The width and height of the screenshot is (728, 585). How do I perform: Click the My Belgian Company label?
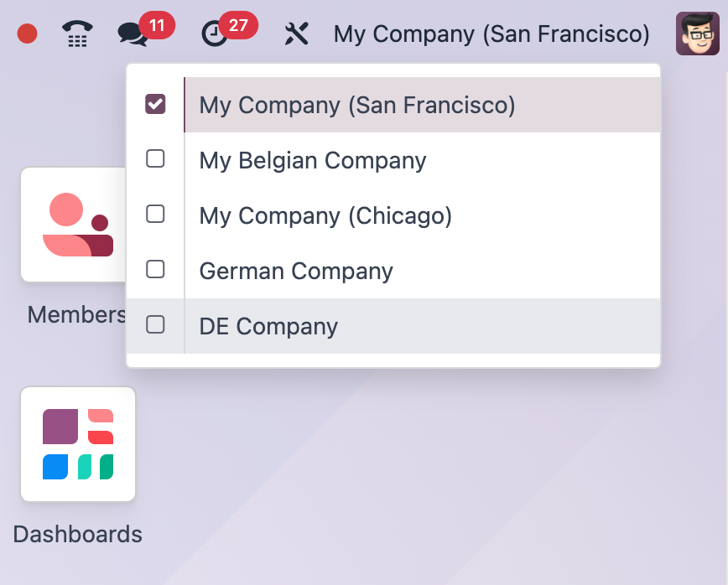[x=312, y=159]
